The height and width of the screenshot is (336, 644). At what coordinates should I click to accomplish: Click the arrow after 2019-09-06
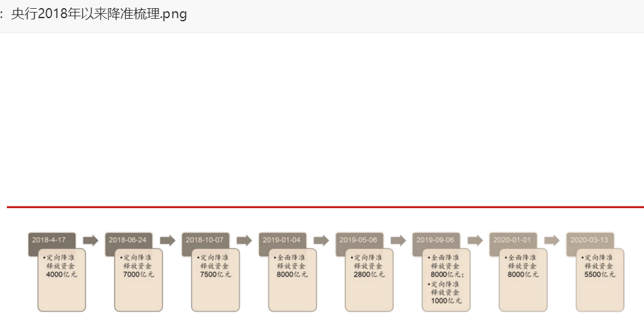[x=475, y=240]
